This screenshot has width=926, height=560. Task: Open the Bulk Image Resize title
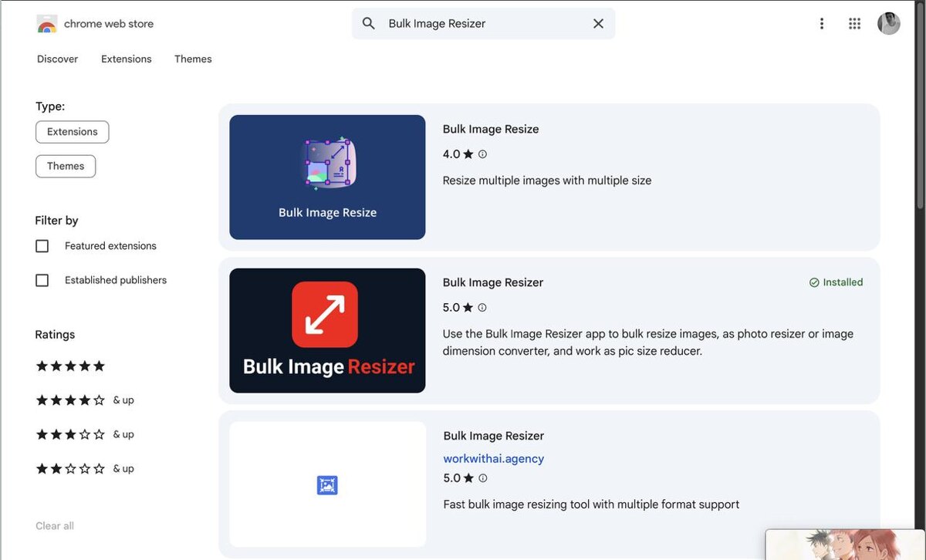(x=491, y=129)
